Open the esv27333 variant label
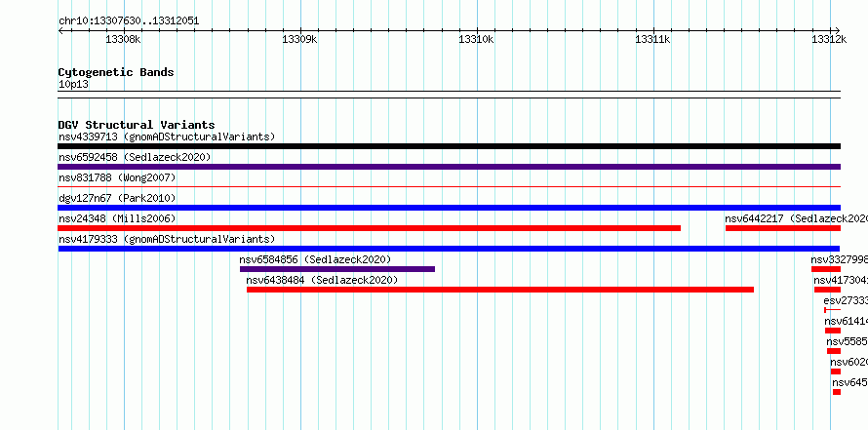The height and width of the screenshot is (430, 868). click(846, 300)
